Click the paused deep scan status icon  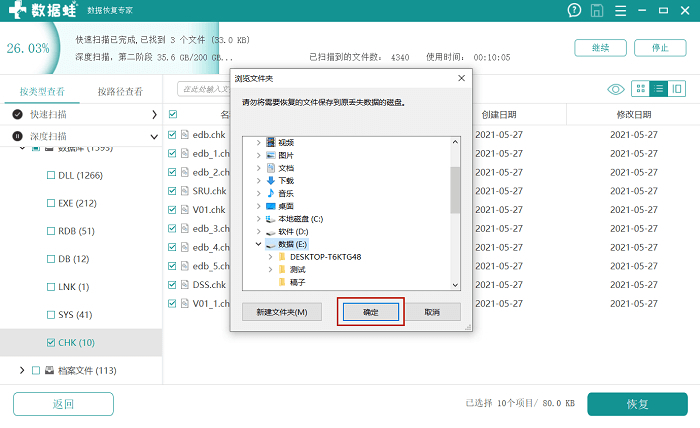pos(17,136)
